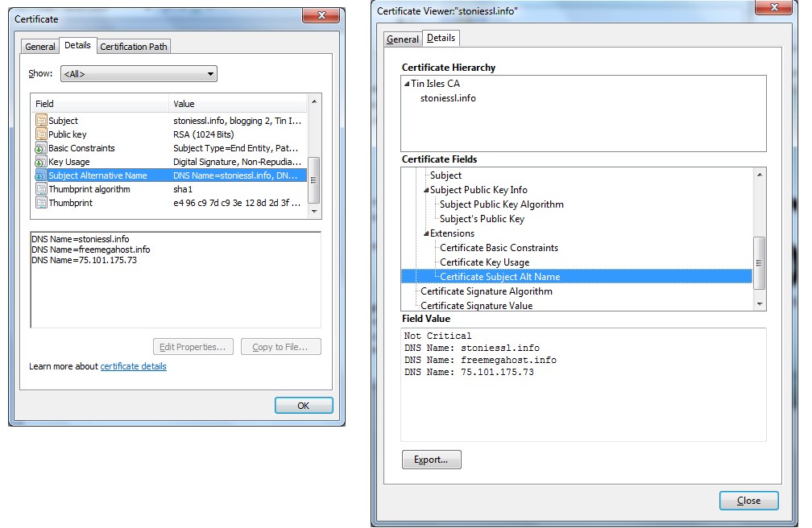The image size is (812, 528).
Task: Click the Certificate Fields scrollbar thumb
Action: pos(759,263)
